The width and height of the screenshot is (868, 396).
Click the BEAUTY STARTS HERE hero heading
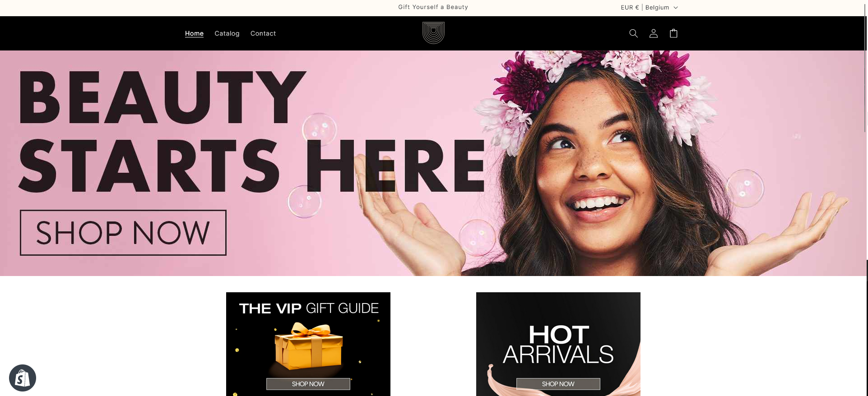(x=252, y=132)
